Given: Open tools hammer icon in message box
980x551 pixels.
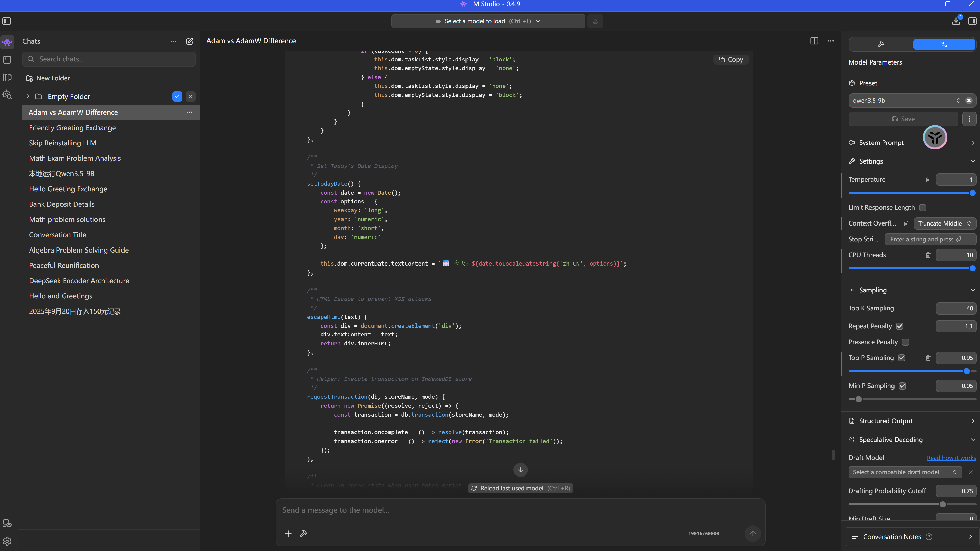Looking at the screenshot, I should [x=304, y=533].
